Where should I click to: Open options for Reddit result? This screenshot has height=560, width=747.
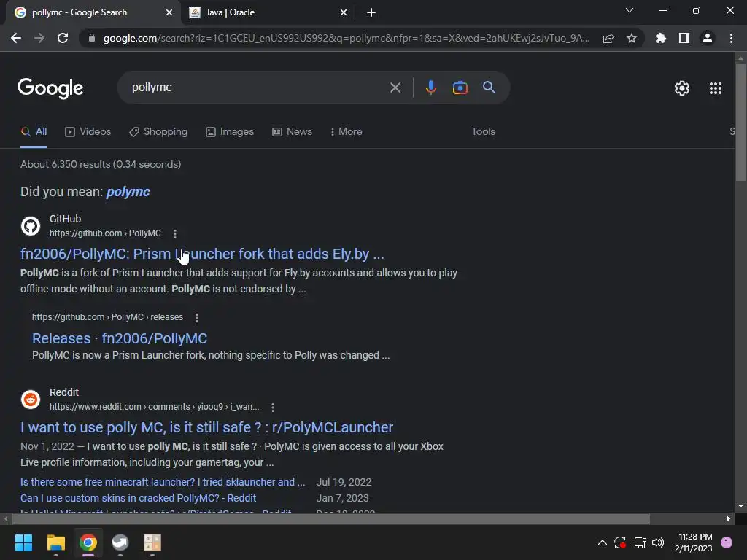[273, 408]
